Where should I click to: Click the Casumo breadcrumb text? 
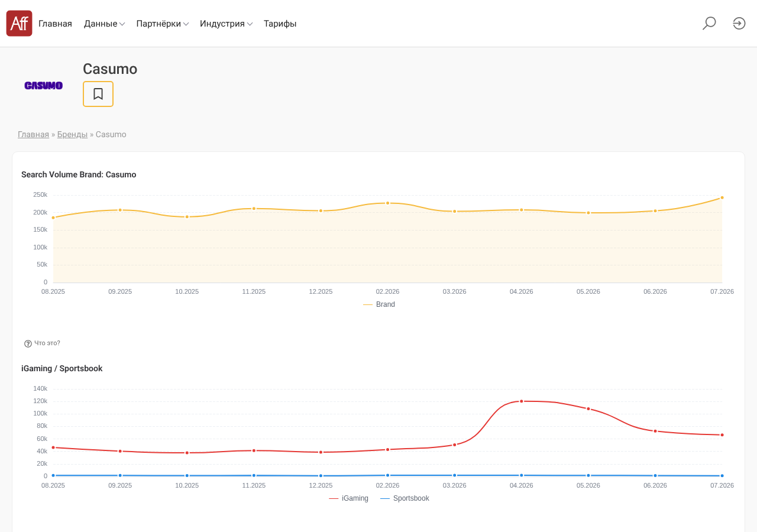(111, 134)
